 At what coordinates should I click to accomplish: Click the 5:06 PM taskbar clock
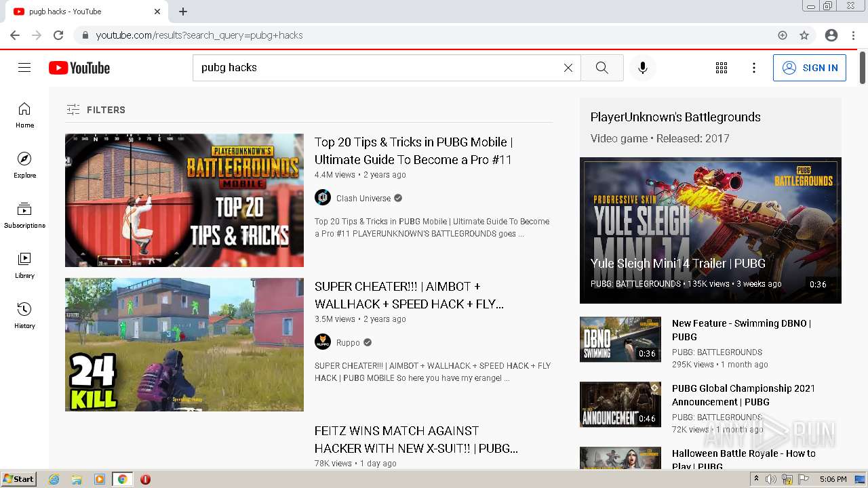tap(833, 479)
